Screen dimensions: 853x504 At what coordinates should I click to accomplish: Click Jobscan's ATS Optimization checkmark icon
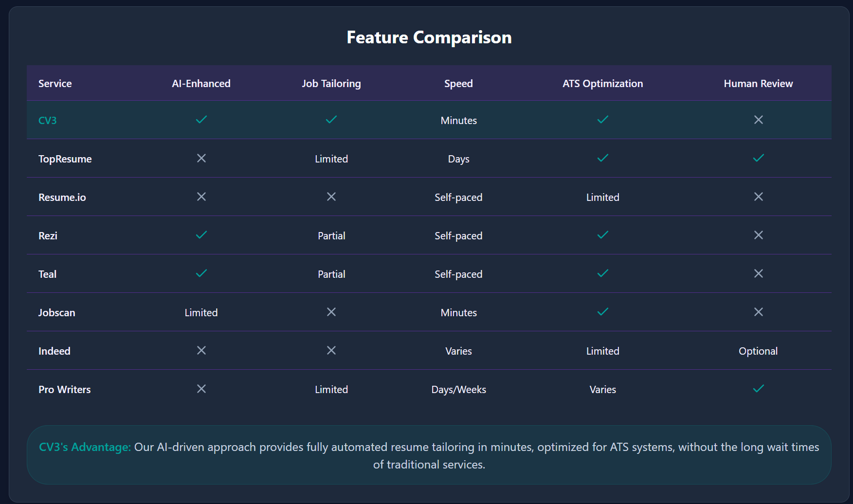602,312
